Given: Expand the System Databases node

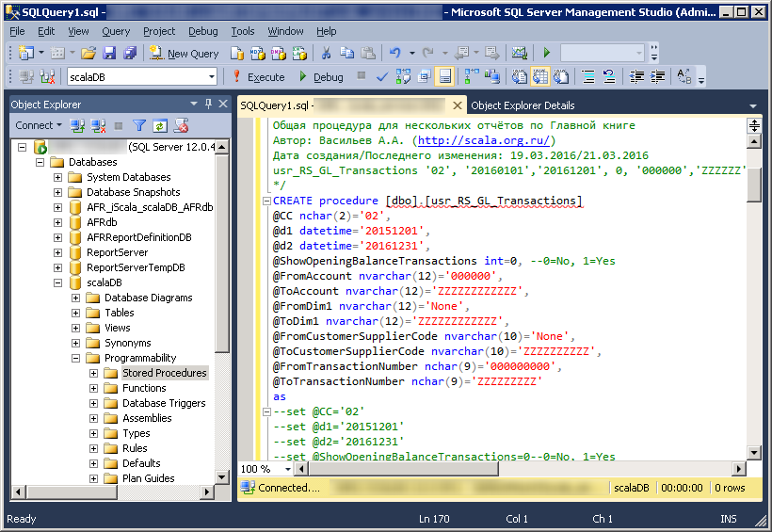Looking at the screenshot, I should (57, 177).
